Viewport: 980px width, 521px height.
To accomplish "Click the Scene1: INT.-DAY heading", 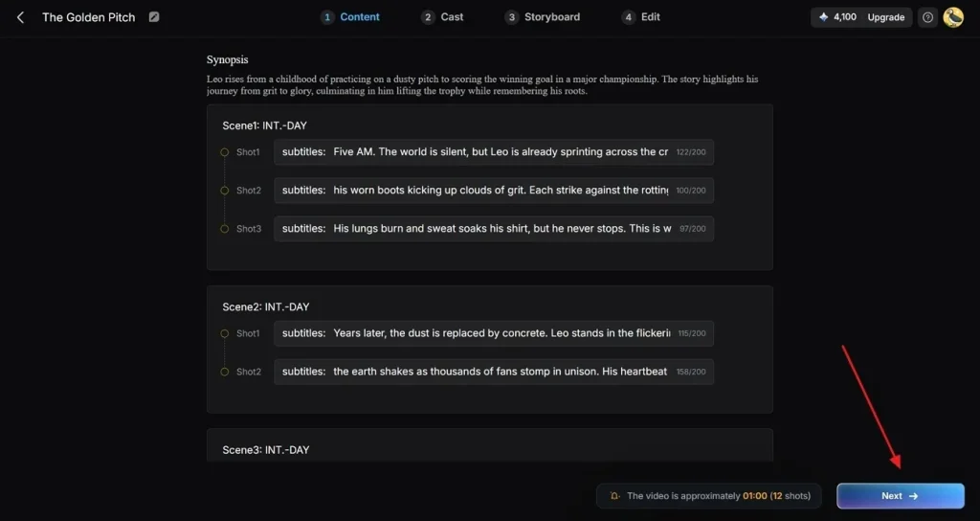I will point(264,125).
